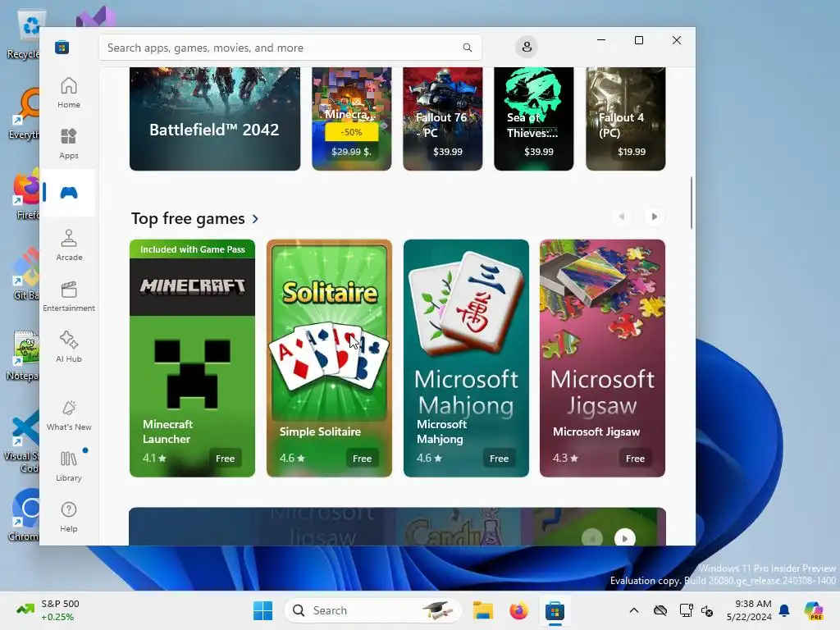Open Minecraft tile with 50% discount
This screenshot has width=840, height=630.
351,119
